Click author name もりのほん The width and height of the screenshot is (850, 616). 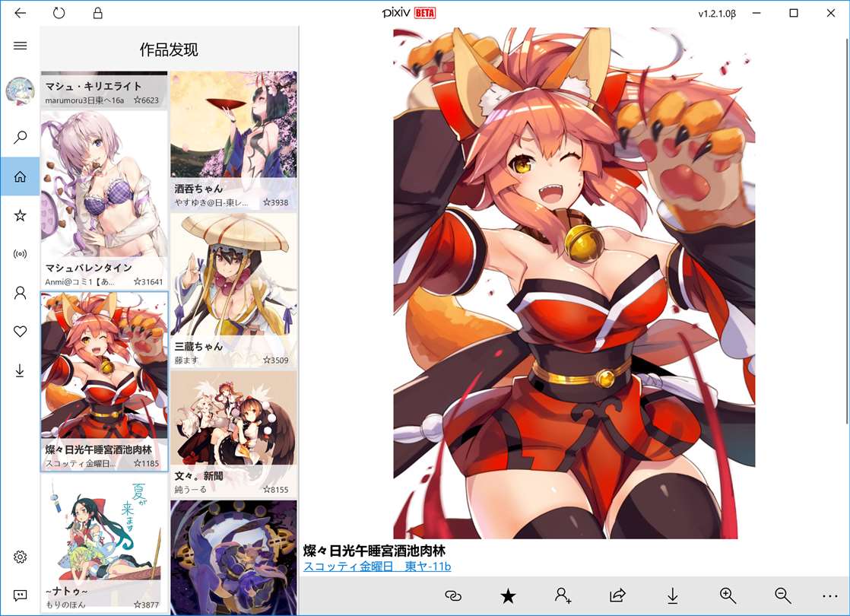[x=65, y=604]
